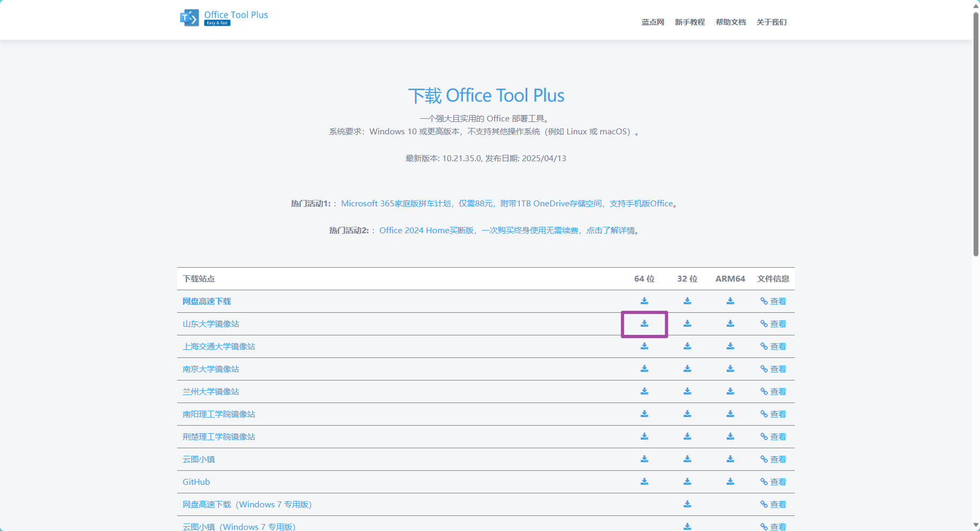Download ARM64 from 山东大学镜像站
Image resolution: width=980 pixels, height=531 pixels.
(x=730, y=324)
